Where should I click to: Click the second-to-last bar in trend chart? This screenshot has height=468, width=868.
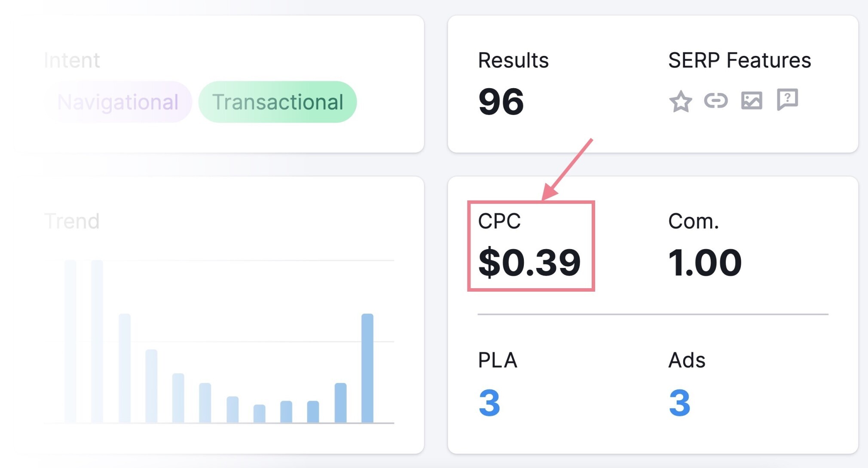click(x=340, y=403)
